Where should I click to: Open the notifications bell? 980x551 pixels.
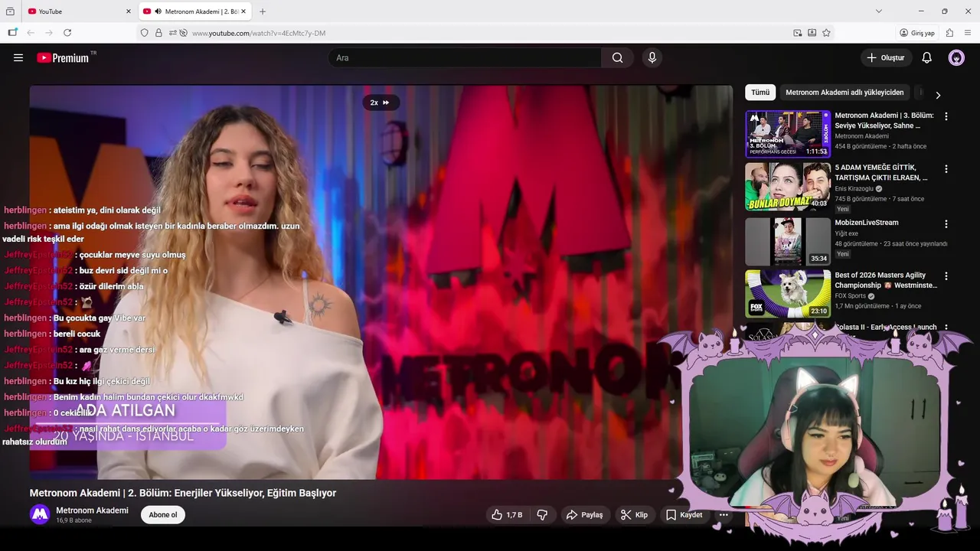click(x=926, y=57)
